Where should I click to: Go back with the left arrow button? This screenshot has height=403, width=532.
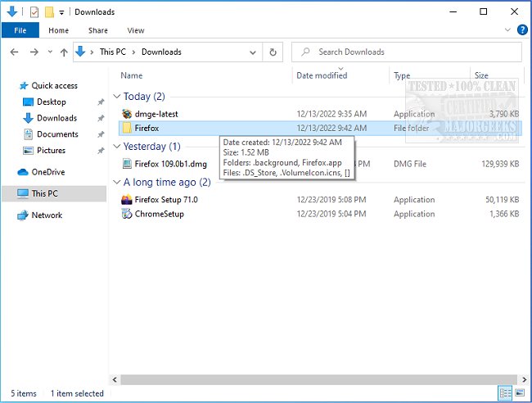[x=14, y=52]
